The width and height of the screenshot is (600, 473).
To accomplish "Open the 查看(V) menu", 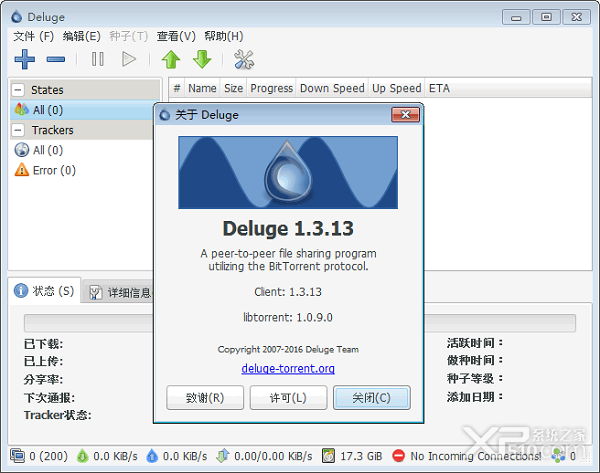I will click(x=176, y=36).
